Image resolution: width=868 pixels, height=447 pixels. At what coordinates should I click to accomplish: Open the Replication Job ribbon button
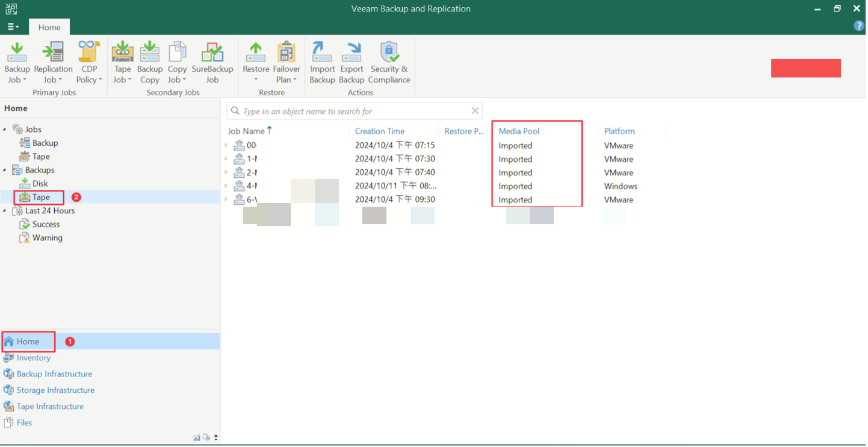point(53,63)
